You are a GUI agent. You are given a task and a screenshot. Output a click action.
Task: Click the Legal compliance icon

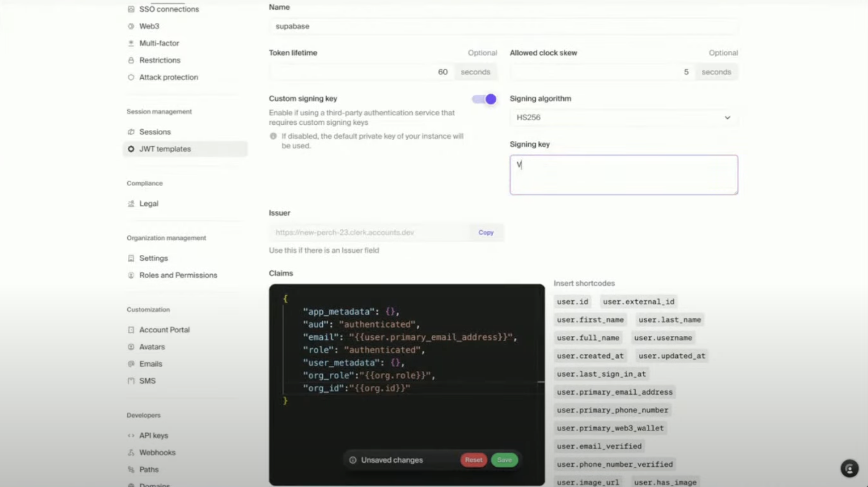tap(131, 204)
